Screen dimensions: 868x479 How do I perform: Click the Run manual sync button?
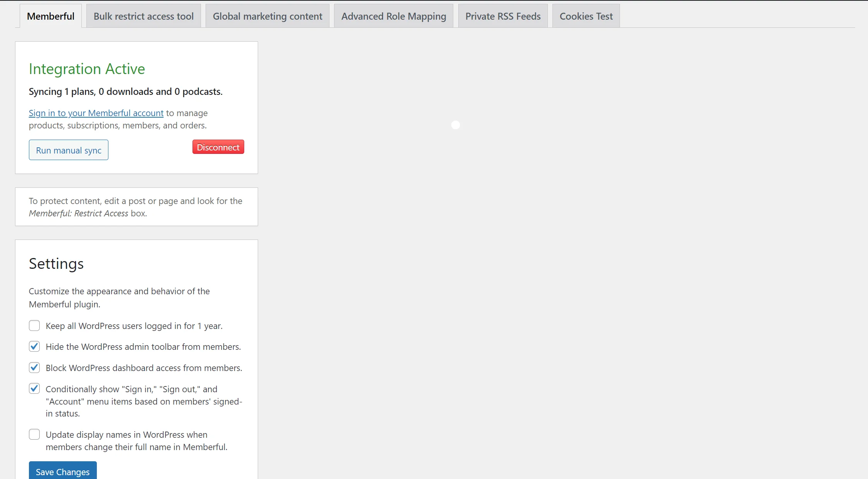pos(69,150)
